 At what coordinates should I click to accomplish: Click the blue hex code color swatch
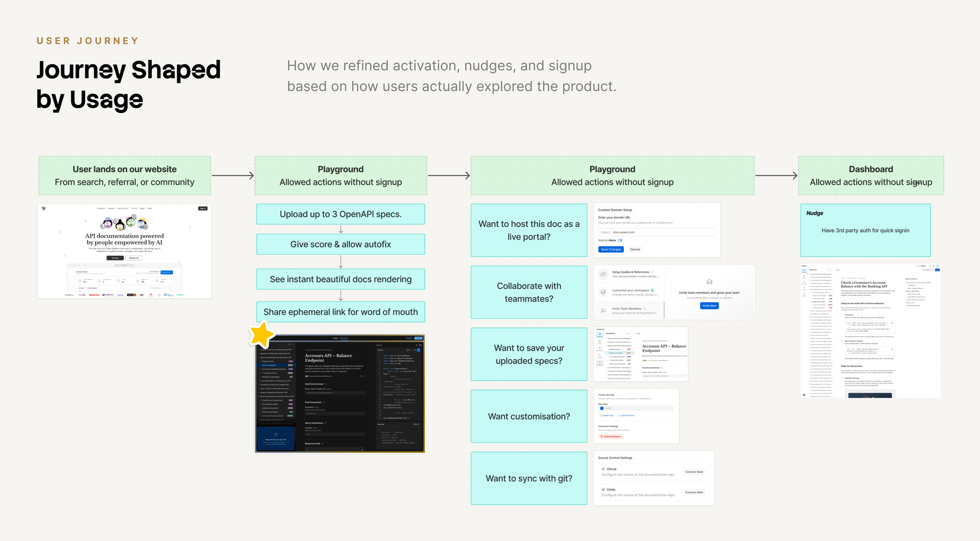601,408
